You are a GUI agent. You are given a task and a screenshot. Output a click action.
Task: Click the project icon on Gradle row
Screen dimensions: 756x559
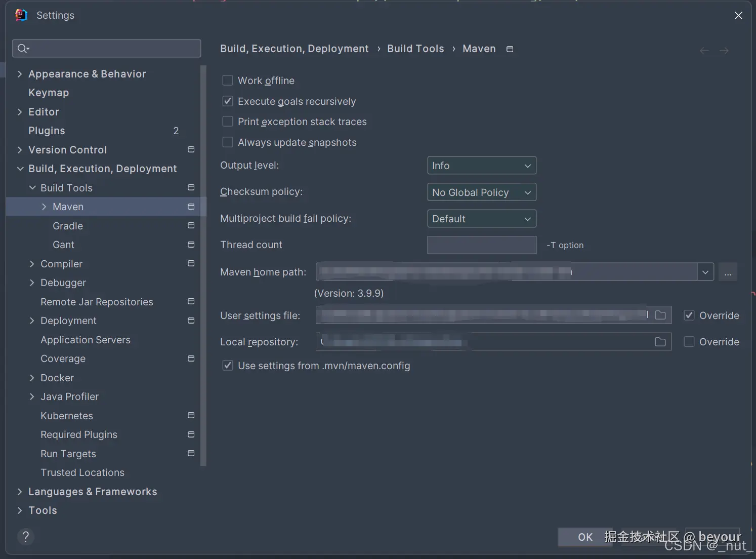(191, 225)
